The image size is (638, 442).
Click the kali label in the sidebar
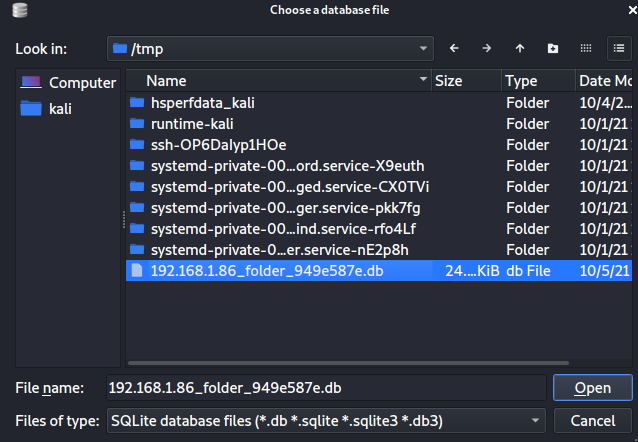click(x=60, y=109)
